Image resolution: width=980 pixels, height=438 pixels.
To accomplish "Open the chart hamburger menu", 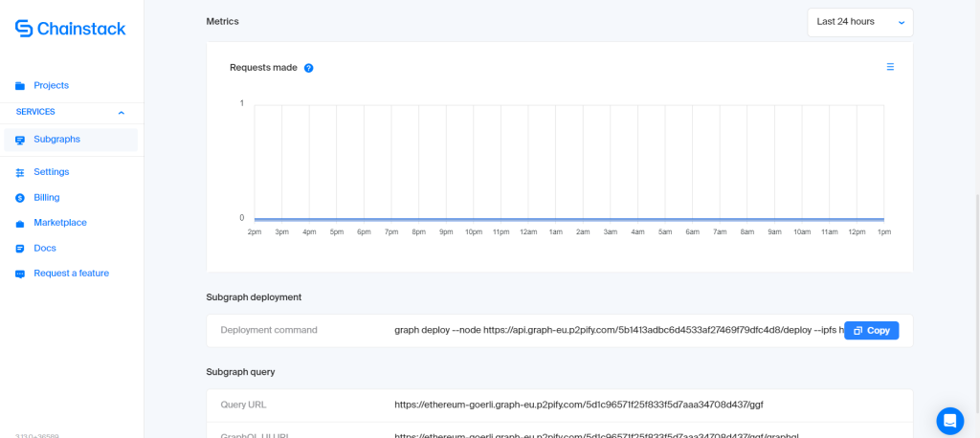I will pos(890,67).
